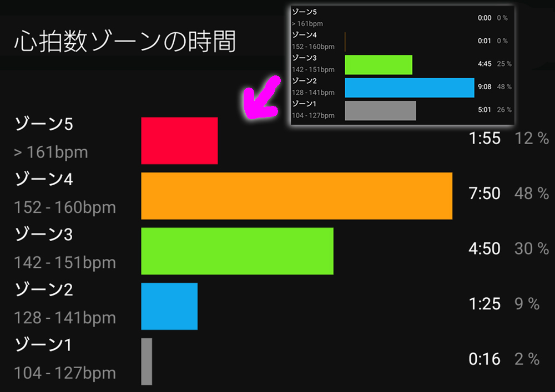This screenshot has height=392, width=555.
Task: Click the 1:55 time for Zone 5
Action: click(x=485, y=138)
